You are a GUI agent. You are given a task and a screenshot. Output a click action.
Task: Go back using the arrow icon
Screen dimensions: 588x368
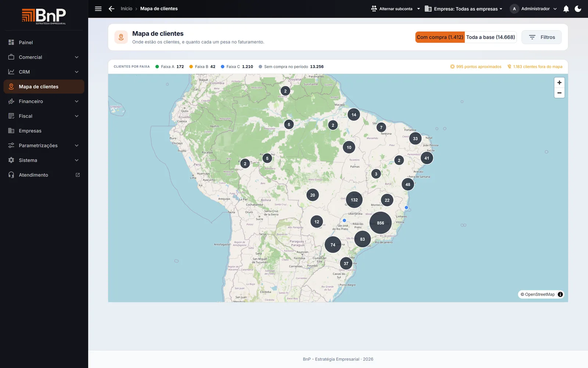(112, 9)
